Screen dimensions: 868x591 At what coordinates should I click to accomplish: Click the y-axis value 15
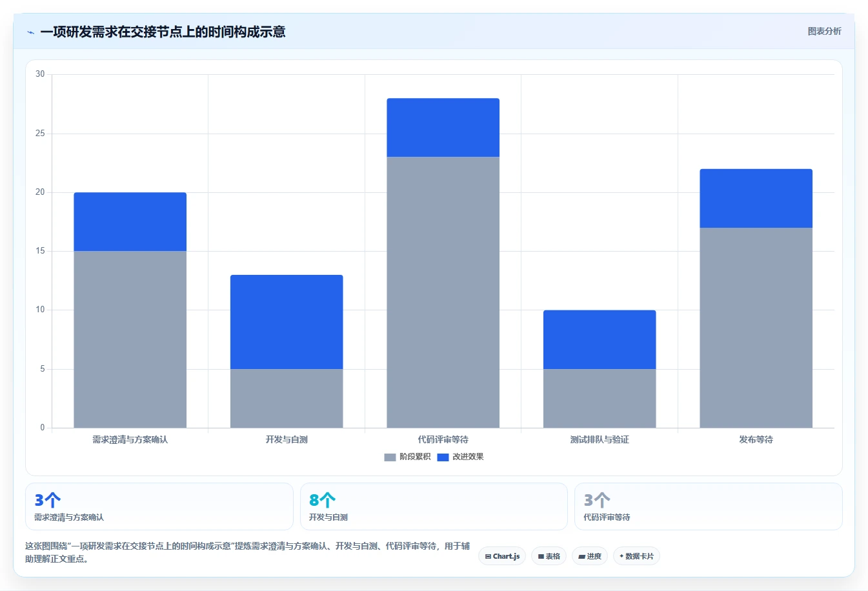(40, 251)
